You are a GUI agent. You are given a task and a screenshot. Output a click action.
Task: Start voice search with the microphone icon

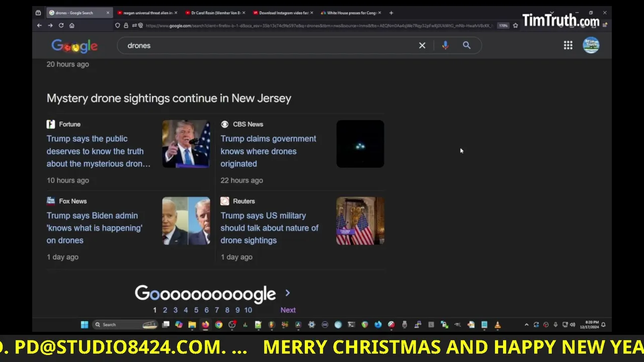[x=445, y=45]
